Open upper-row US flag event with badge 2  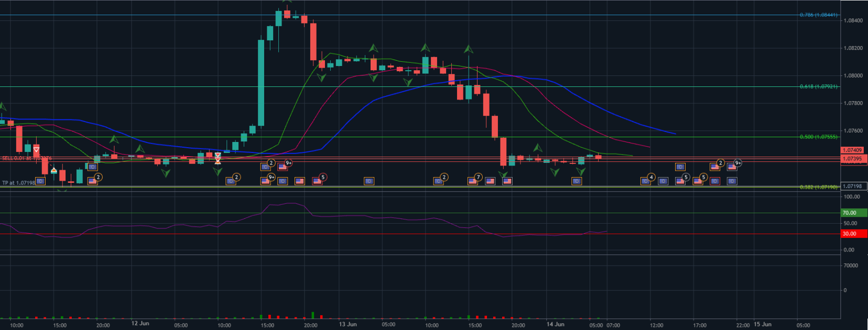tap(715, 167)
